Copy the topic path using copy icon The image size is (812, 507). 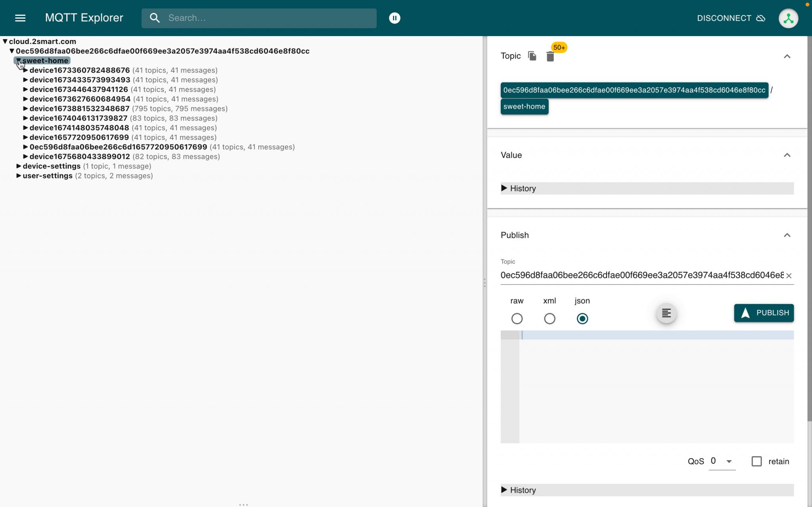(531, 56)
